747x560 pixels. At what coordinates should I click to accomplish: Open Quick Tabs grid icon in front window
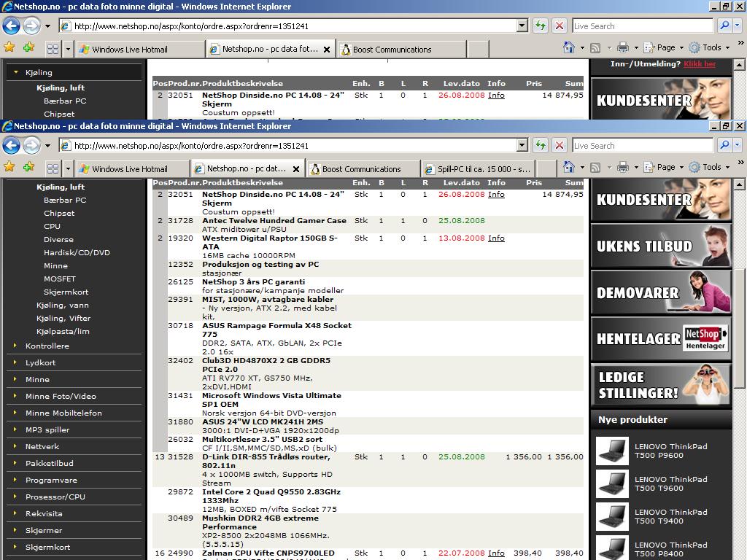[53, 168]
